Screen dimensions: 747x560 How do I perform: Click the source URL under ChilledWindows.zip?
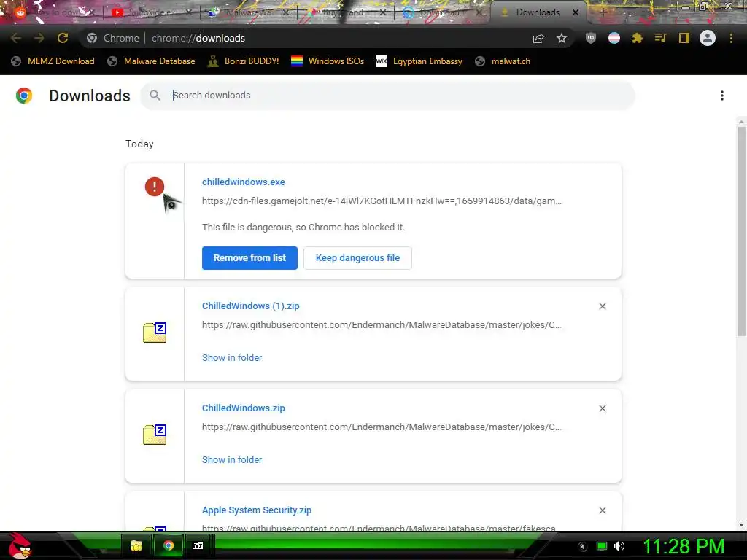(x=382, y=427)
